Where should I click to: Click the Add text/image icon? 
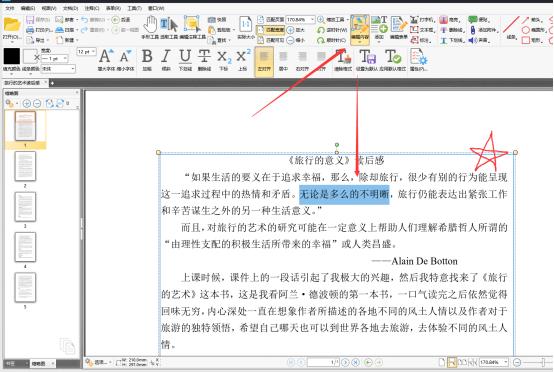(x=379, y=25)
